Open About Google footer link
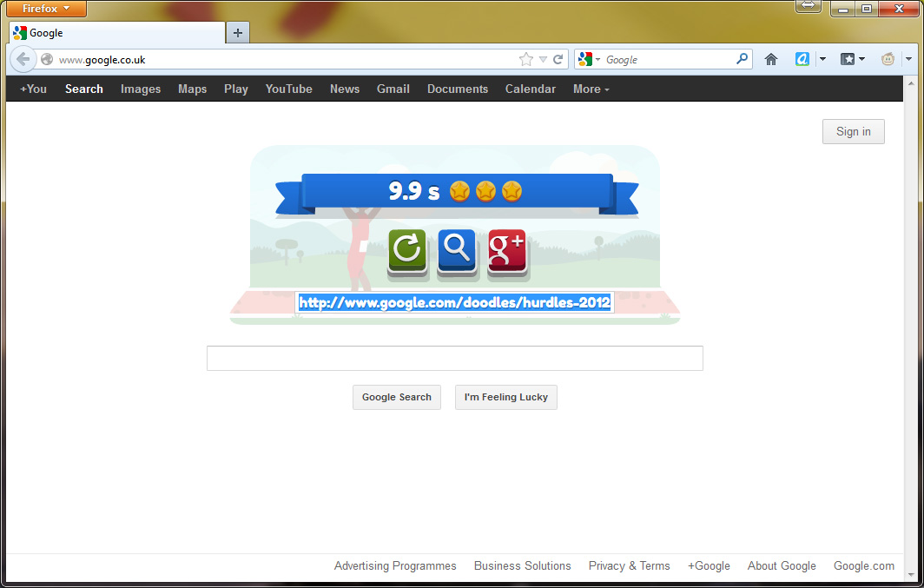Screen dimensions: 924x588 click(x=782, y=565)
